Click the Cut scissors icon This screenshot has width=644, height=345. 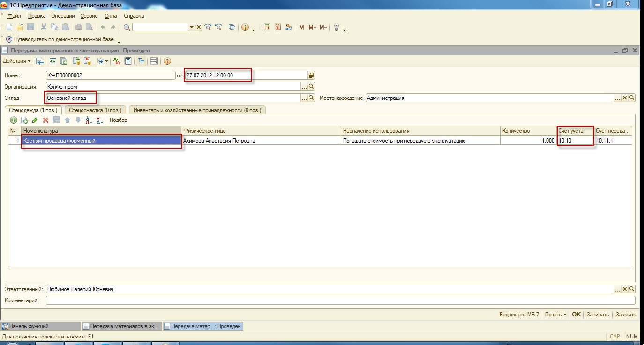coord(44,27)
